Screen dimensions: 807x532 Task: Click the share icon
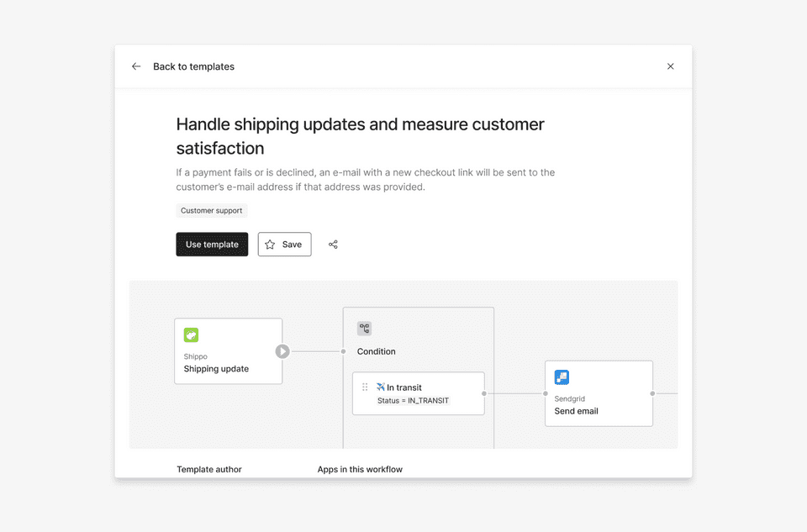[x=333, y=245]
